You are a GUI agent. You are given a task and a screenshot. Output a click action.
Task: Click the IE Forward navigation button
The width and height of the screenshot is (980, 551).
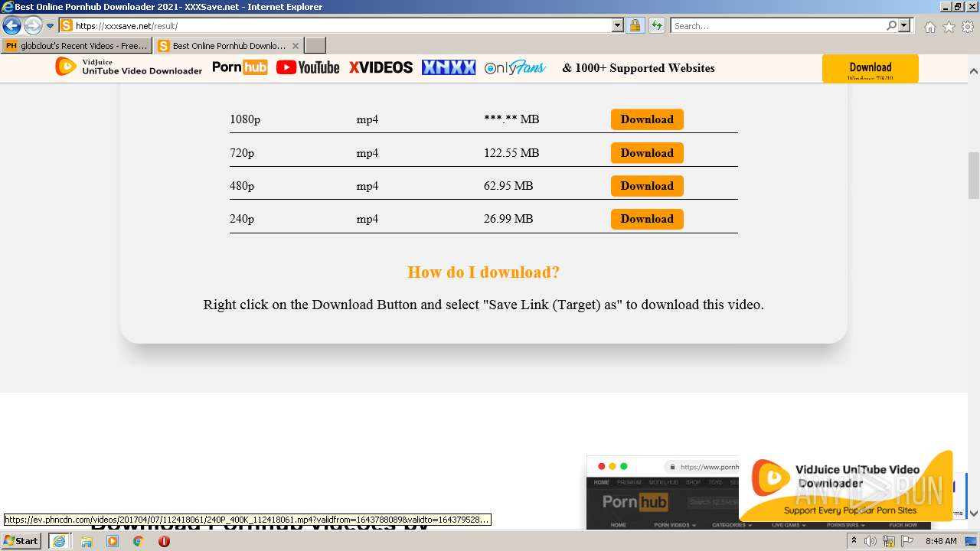33,25
